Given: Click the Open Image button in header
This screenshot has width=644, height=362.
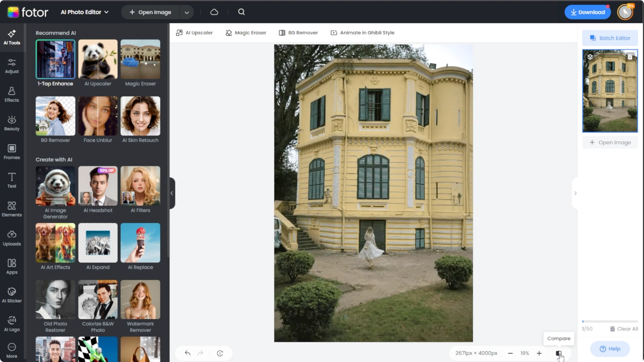Looking at the screenshot, I should tap(150, 12).
